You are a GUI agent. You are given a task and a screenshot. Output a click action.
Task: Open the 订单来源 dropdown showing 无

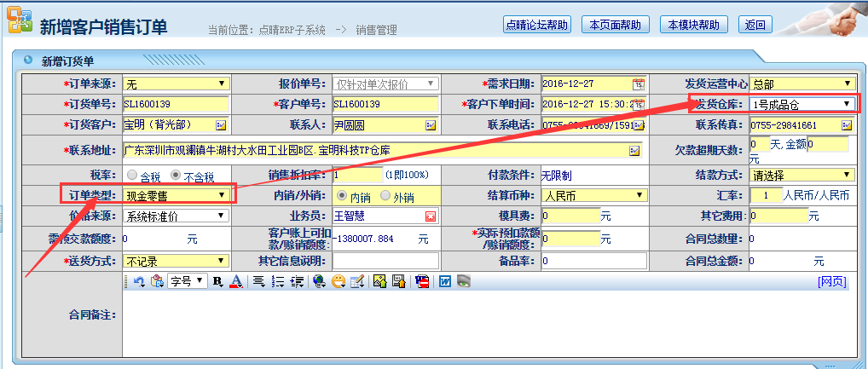[x=176, y=84]
